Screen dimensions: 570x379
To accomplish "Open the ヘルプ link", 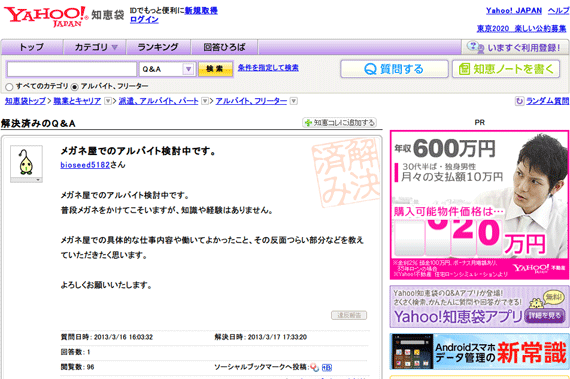I will (x=558, y=11).
